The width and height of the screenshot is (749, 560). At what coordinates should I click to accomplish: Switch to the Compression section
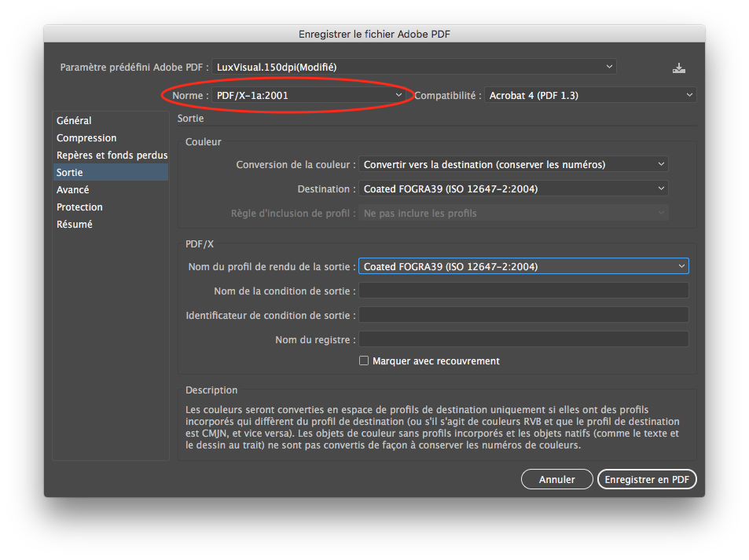point(86,138)
